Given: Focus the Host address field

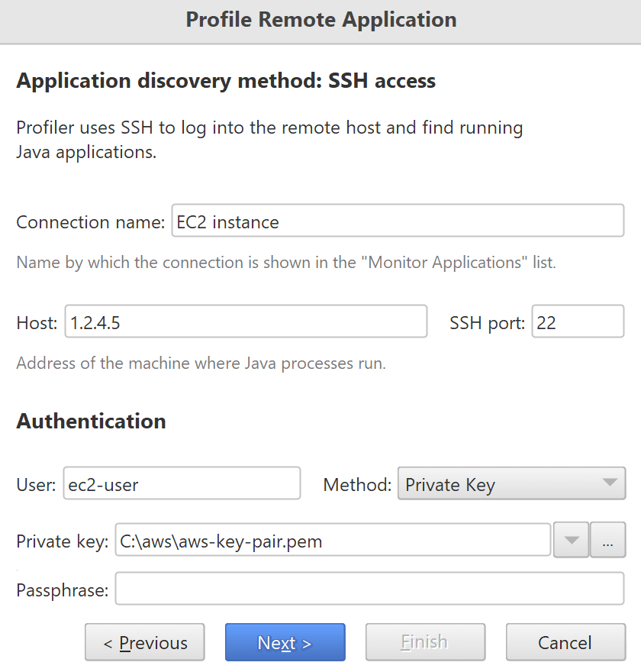Looking at the screenshot, I should click(246, 321).
